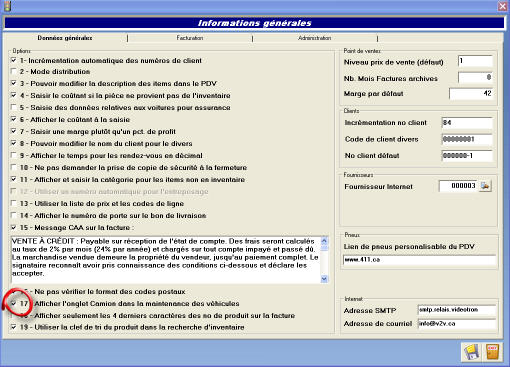Click in the VENTE À CRÉDIT message text
This screenshot has width=510, height=367.
(x=165, y=257)
